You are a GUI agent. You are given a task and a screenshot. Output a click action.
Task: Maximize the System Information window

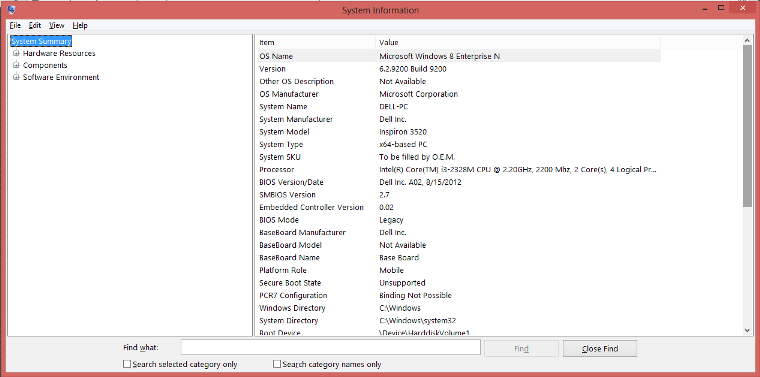[721, 7]
